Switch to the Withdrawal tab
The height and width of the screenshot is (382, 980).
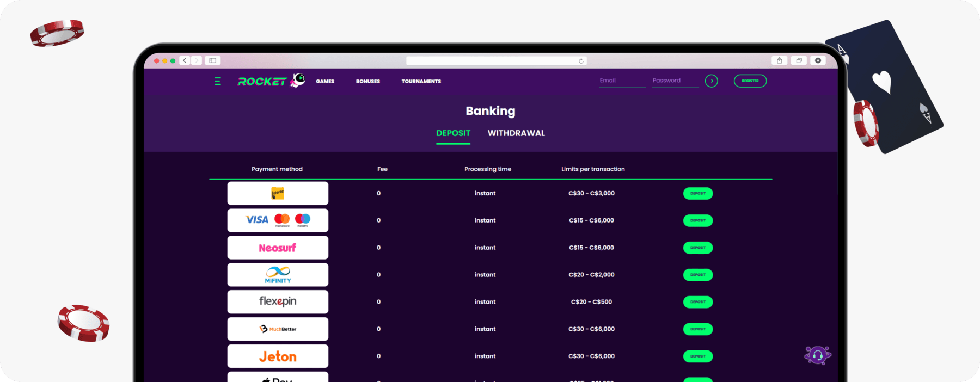coord(516,133)
